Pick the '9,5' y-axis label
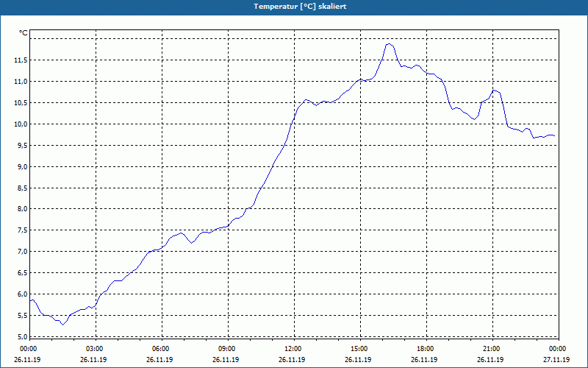The width and height of the screenshot is (588, 368). coord(22,145)
